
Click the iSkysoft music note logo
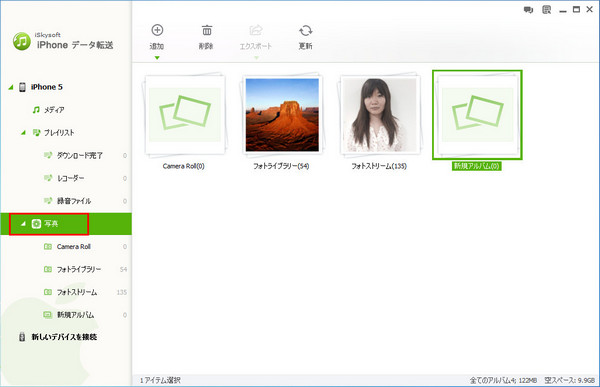pyautogui.click(x=22, y=41)
